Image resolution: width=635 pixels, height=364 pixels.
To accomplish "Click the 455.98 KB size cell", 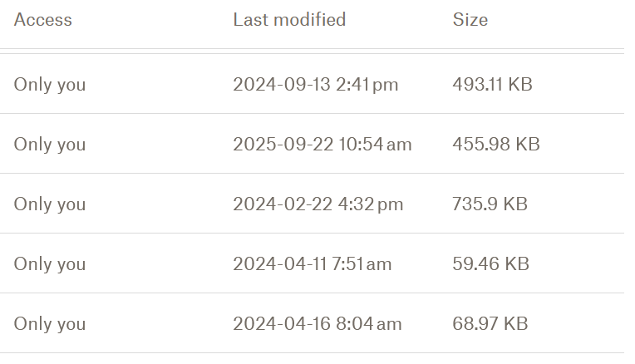I will tap(496, 145).
